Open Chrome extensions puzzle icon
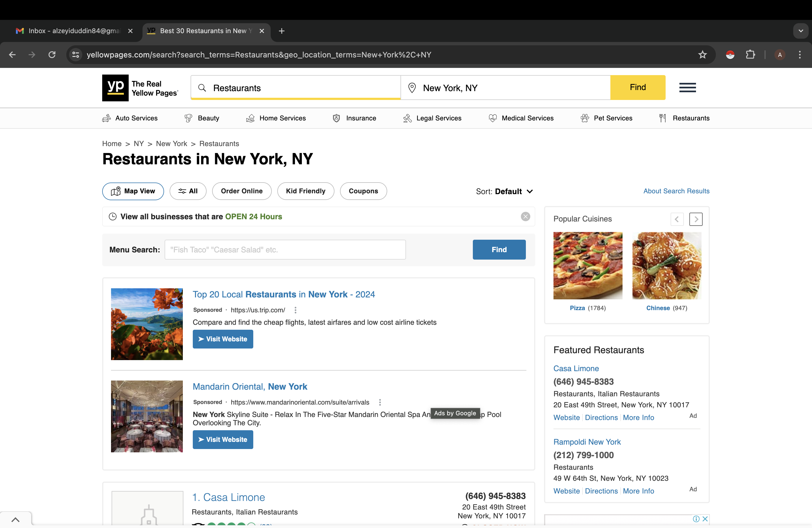Screen dimensions: 812x528 pos(750,55)
